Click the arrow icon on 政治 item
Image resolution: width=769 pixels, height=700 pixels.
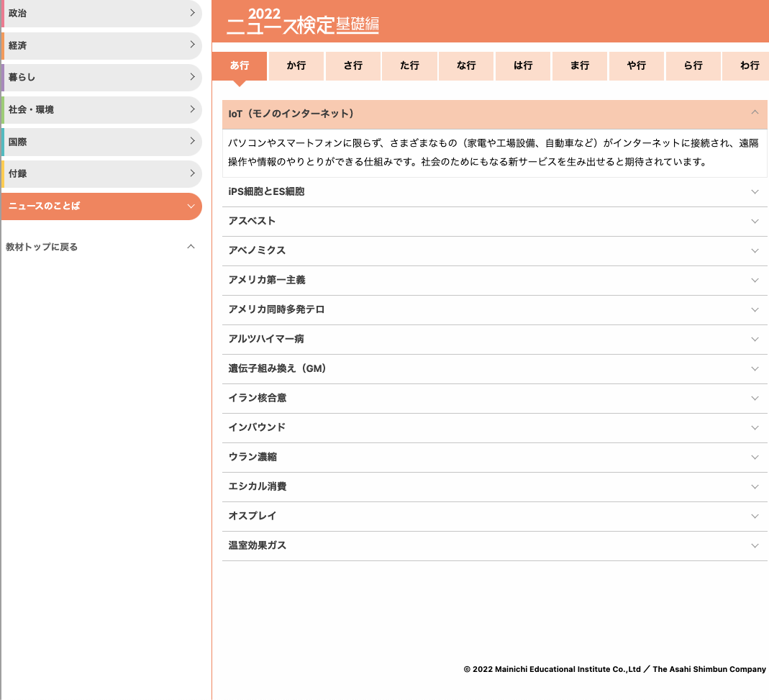click(192, 12)
